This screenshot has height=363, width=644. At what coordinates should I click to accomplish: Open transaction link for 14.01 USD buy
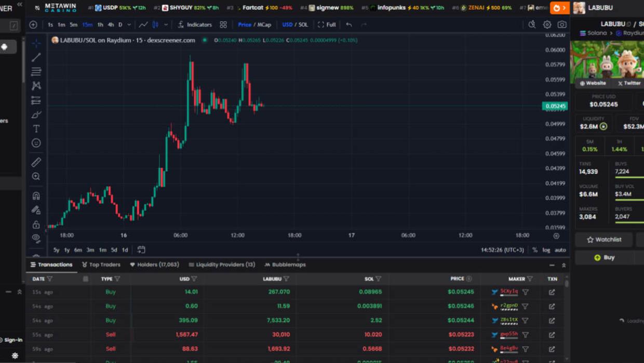point(552,292)
